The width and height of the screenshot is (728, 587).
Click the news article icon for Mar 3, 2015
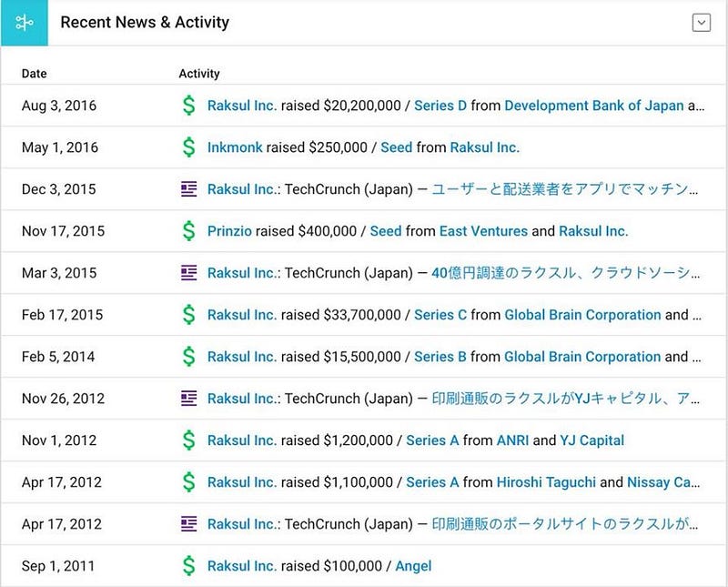[188, 273]
